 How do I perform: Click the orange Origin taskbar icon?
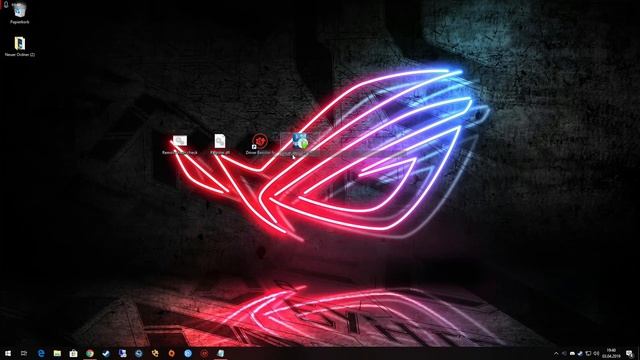click(x=171, y=353)
